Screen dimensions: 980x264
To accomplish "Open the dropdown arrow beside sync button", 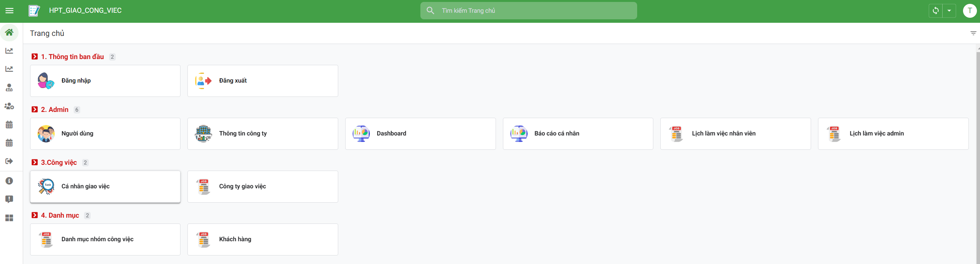I will 949,11.
